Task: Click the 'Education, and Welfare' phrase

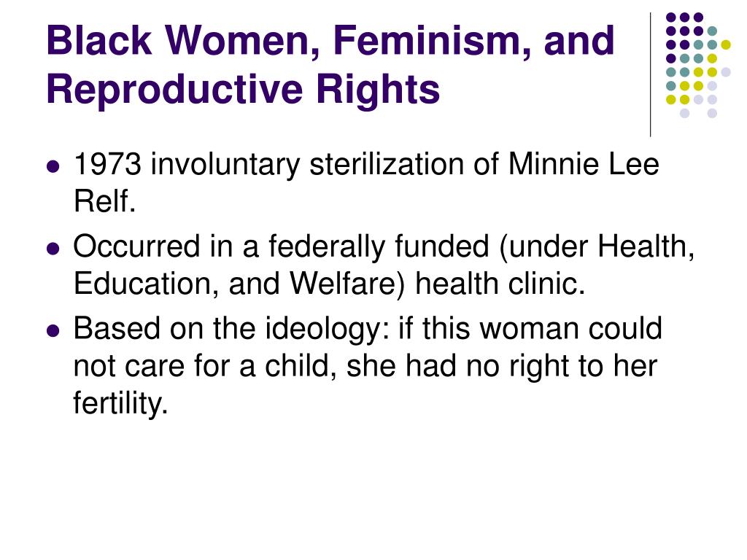Action: (234, 284)
